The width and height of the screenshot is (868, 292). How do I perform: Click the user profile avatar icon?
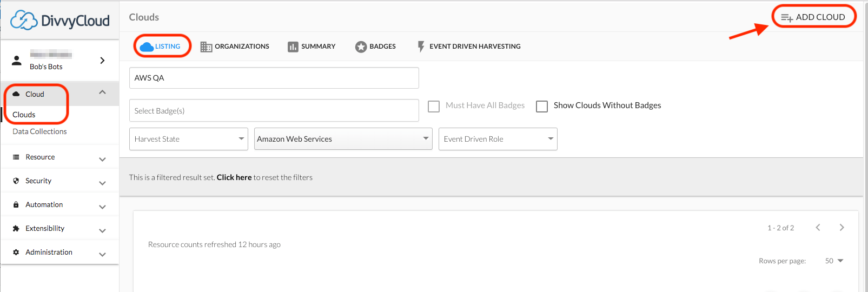click(17, 60)
